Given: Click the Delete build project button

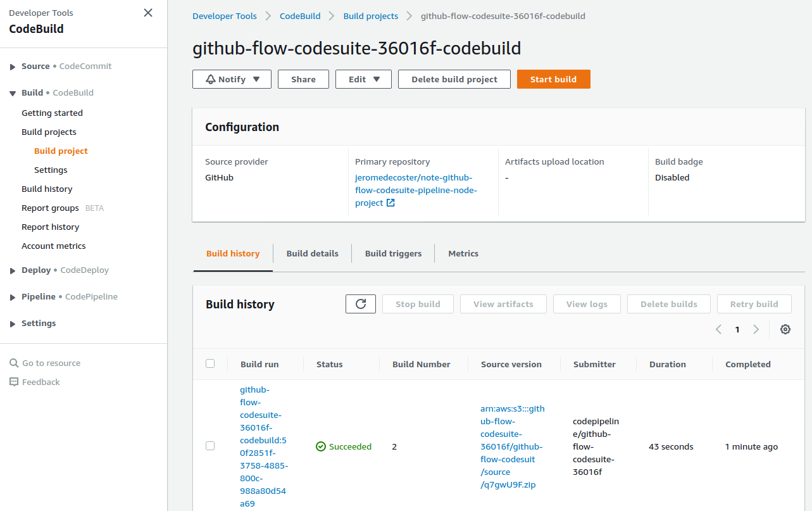Looking at the screenshot, I should click(x=454, y=79).
